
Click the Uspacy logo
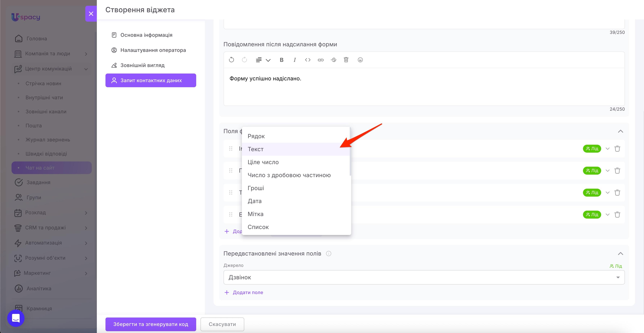[x=26, y=17]
